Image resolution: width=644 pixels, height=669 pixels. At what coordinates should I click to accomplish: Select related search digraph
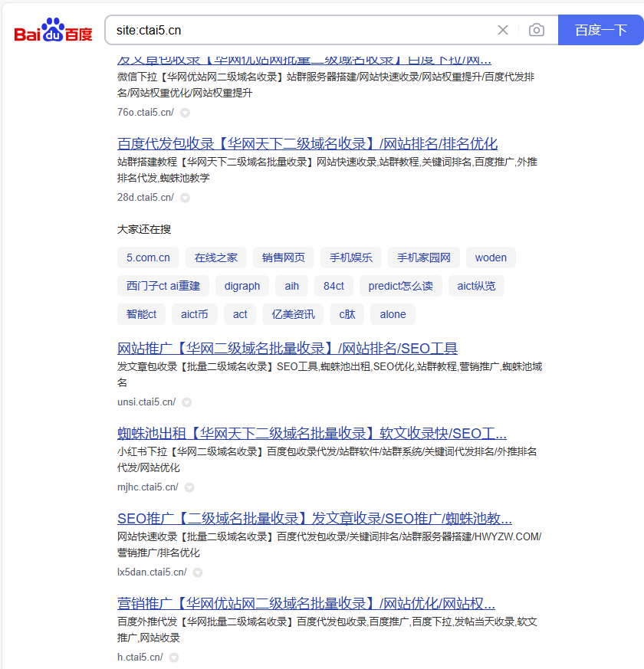coord(242,286)
